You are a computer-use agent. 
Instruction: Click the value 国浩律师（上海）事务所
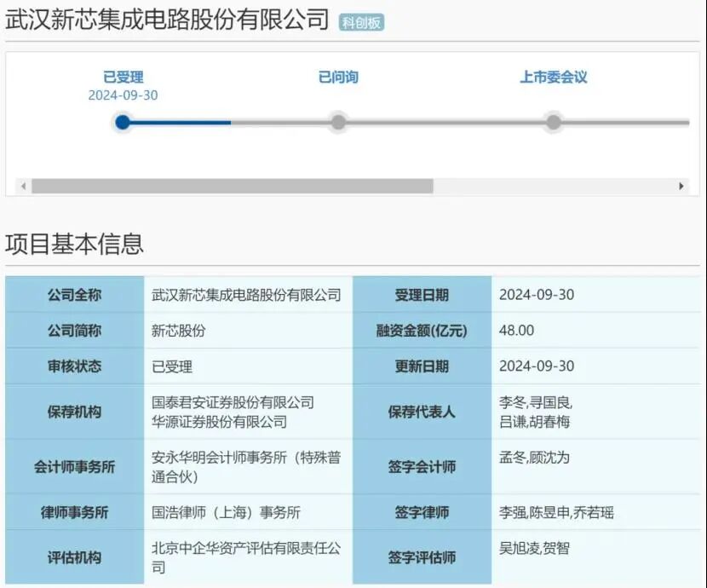(x=226, y=513)
